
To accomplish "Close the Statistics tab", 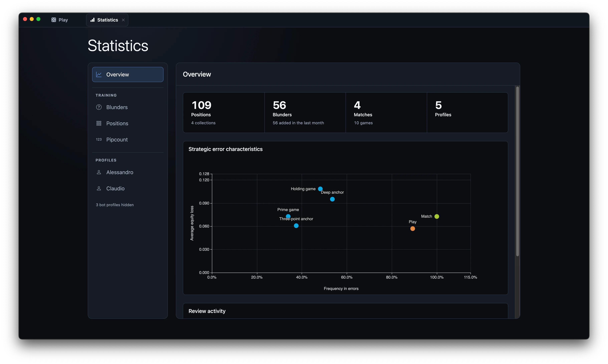I will [123, 20].
